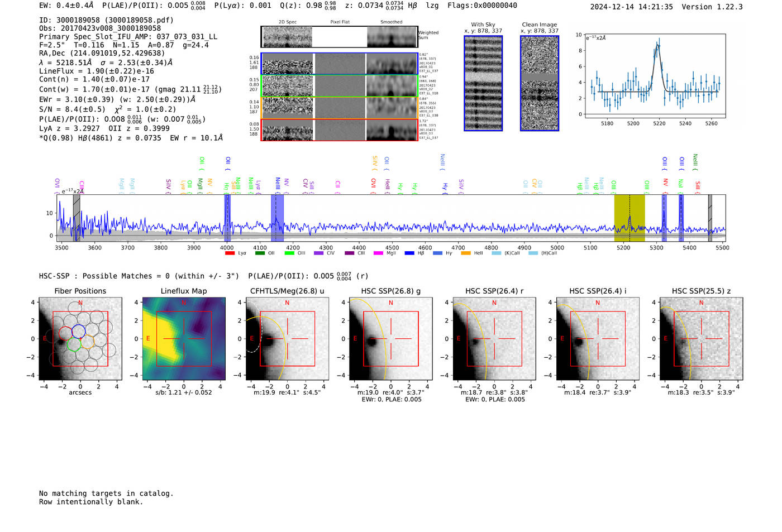Click the 2D Spec column header
The height and width of the screenshot is (532, 782).
tap(288, 22)
